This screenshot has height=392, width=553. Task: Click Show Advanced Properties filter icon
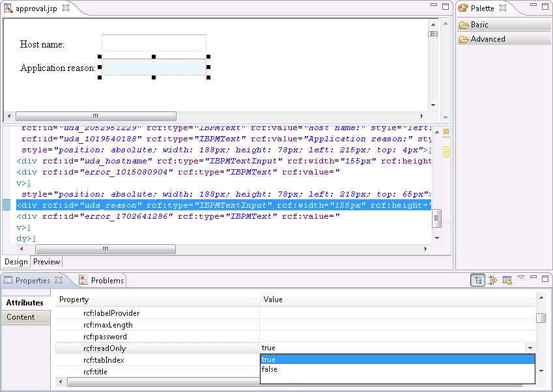492,280
